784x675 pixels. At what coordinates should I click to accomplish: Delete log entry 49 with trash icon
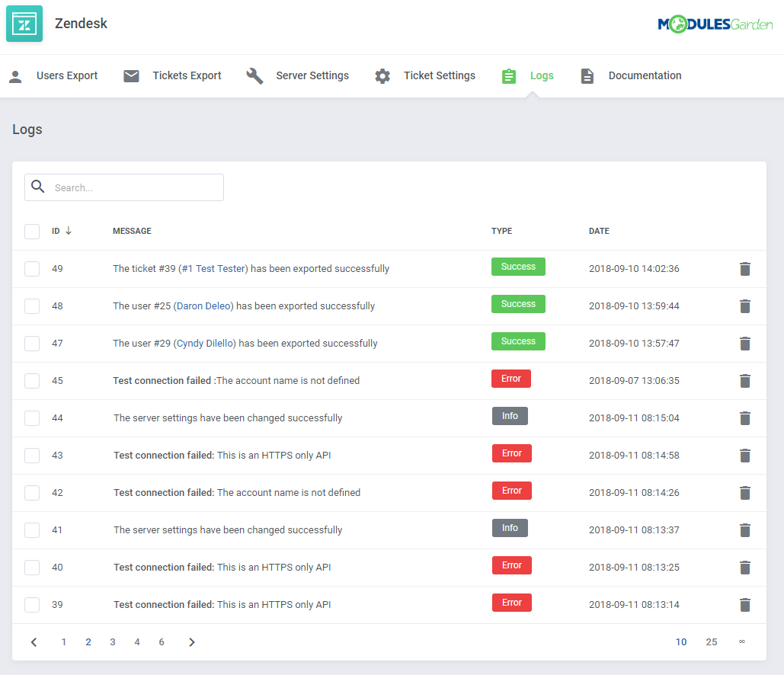point(745,269)
